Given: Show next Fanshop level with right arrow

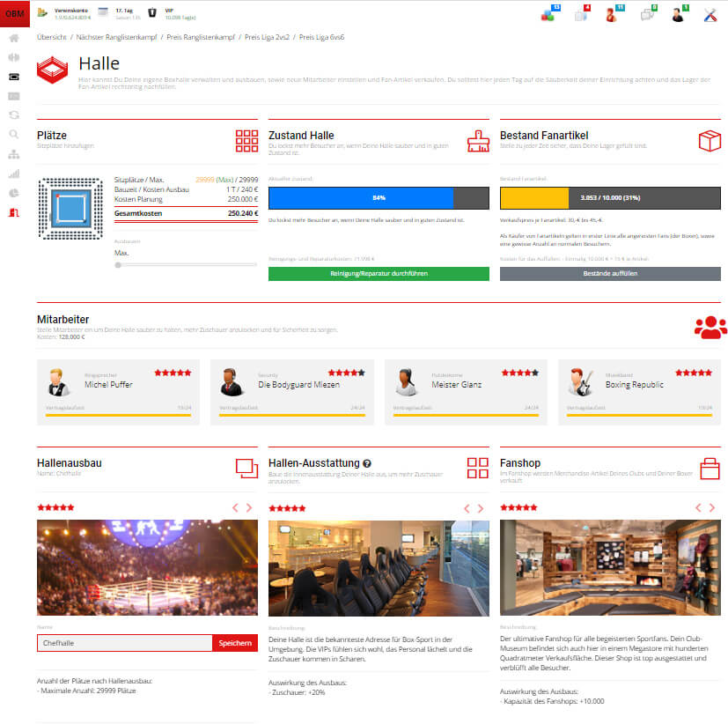Looking at the screenshot, I should click(712, 508).
